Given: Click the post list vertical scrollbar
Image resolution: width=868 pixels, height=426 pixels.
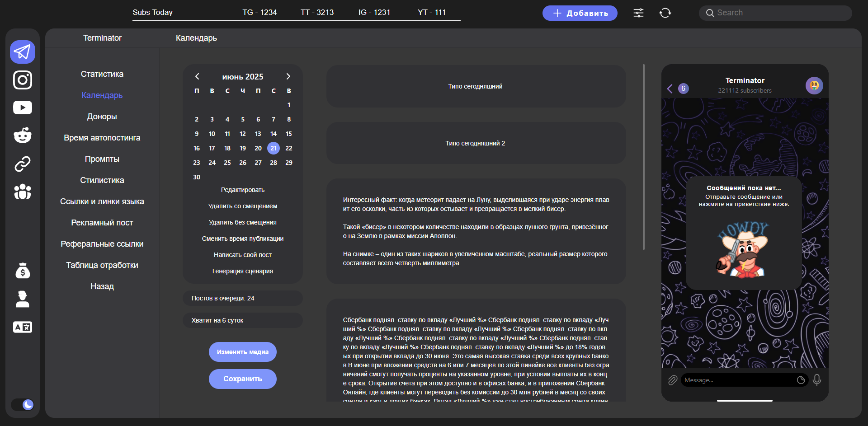Looking at the screenshot, I should 643,157.
